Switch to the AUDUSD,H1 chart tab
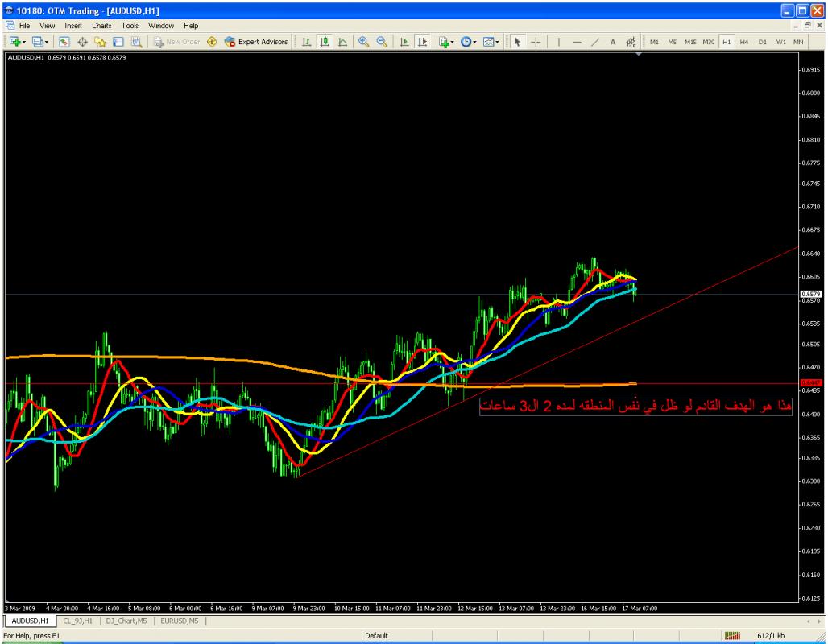 point(30,621)
